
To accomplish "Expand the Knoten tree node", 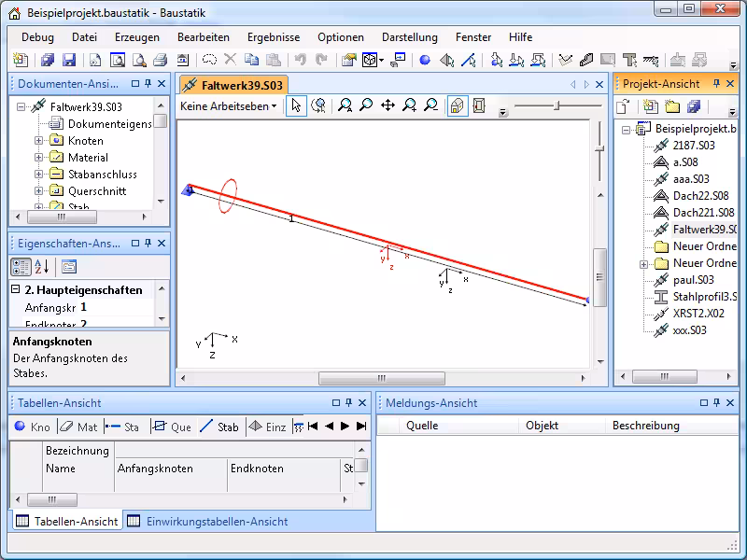I will [39, 141].
